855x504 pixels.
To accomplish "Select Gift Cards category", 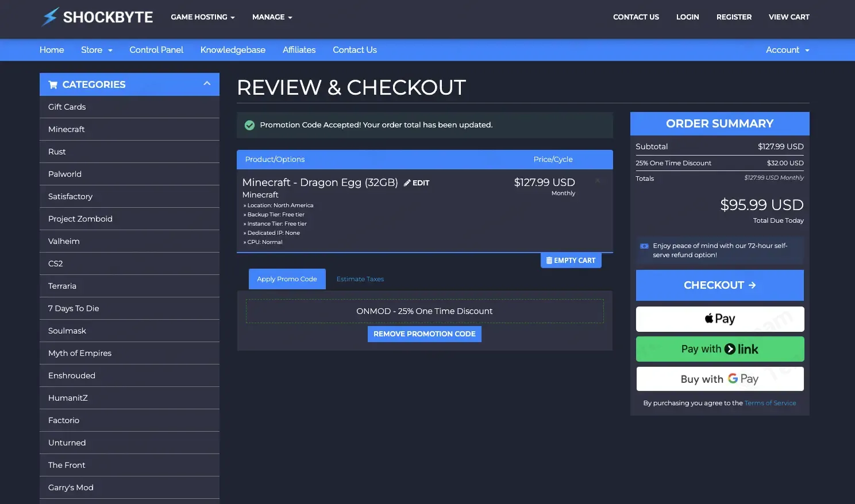I will point(129,107).
